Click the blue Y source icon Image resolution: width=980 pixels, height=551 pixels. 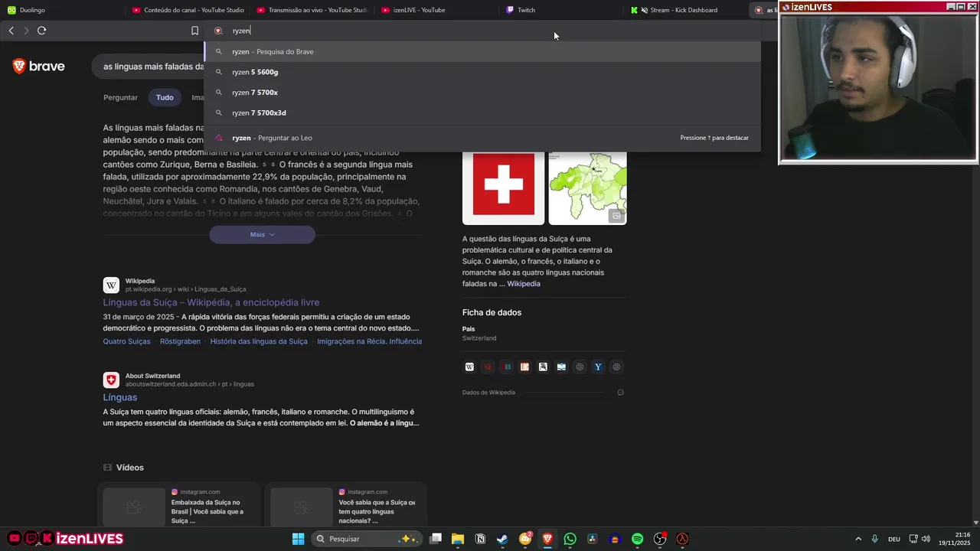point(598,367)
